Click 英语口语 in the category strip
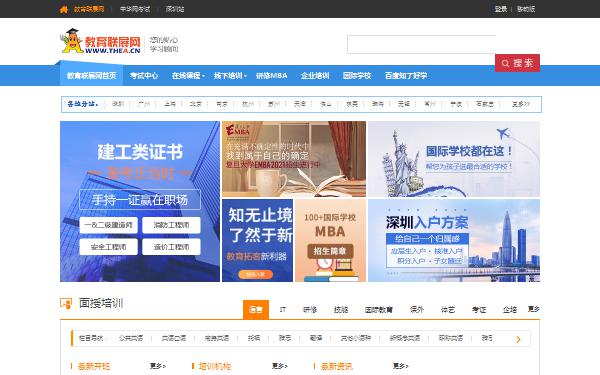Screen dimensions: 600x375 coord(174,338)
